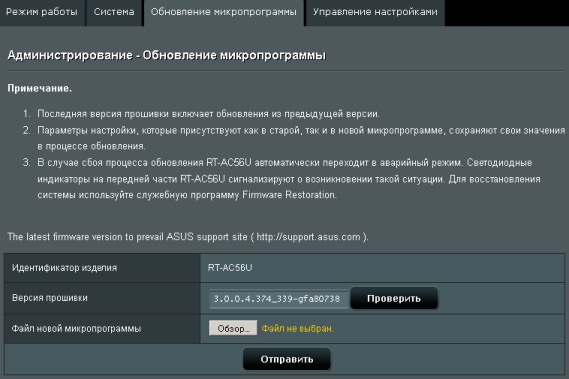Click the Примечание label
The image size is (569, 379).
(40, 89)
